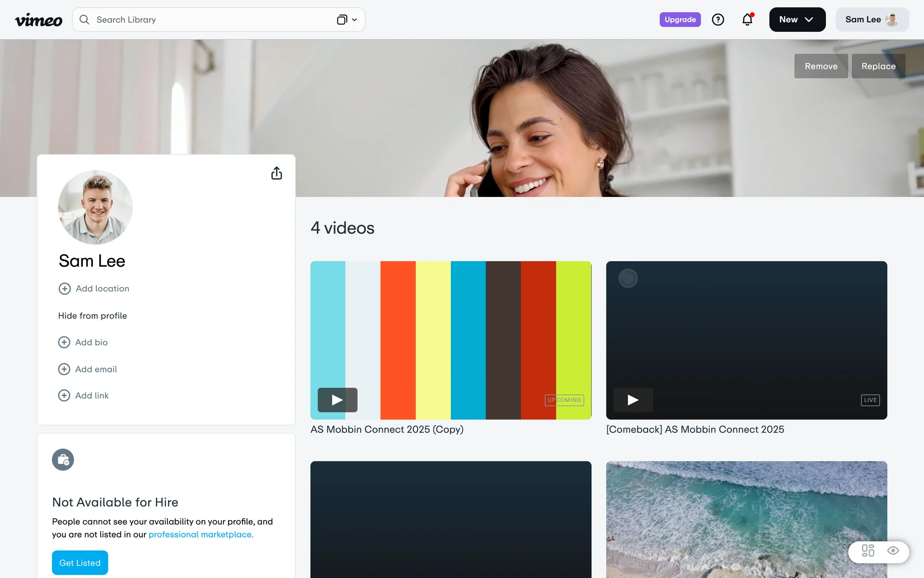Play the AS Mobbin Connect 2025 (Copy) video
The image size is (924, 578).
[x=337, y=400]
